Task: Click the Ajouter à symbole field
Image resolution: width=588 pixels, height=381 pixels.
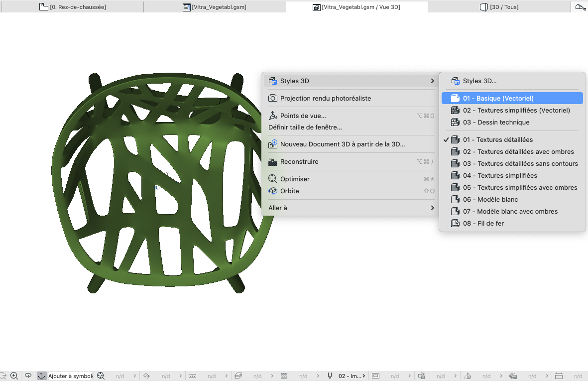Action: point(70,376)
